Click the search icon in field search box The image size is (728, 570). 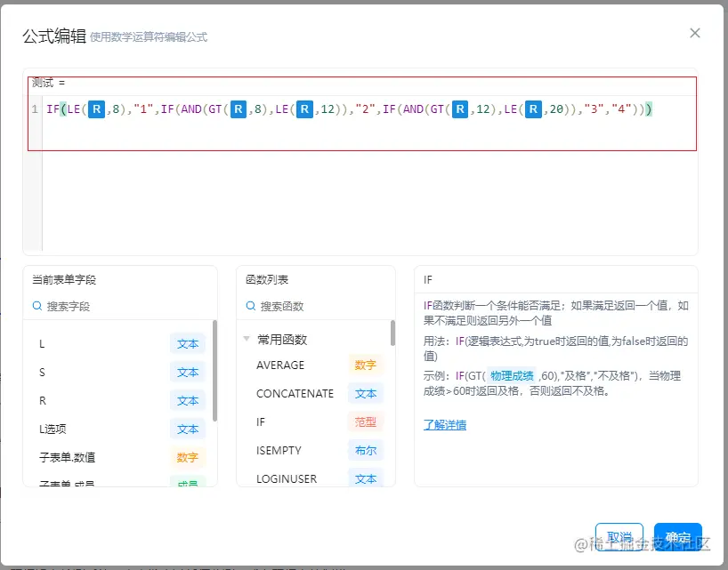coord(37,306)
